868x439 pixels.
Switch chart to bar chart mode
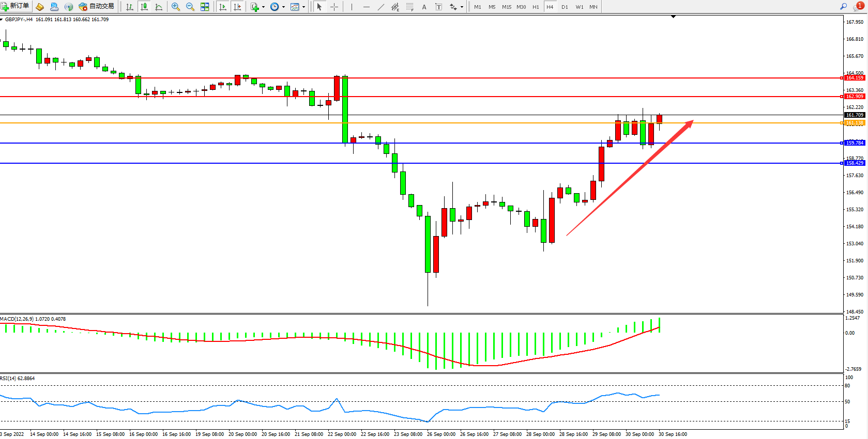click(130, 7)
